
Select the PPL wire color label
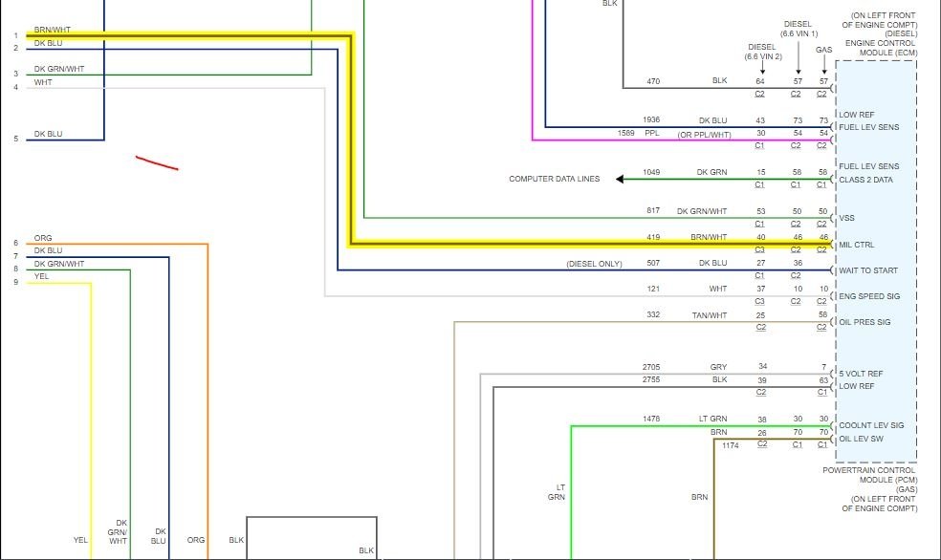click(652, 133)
